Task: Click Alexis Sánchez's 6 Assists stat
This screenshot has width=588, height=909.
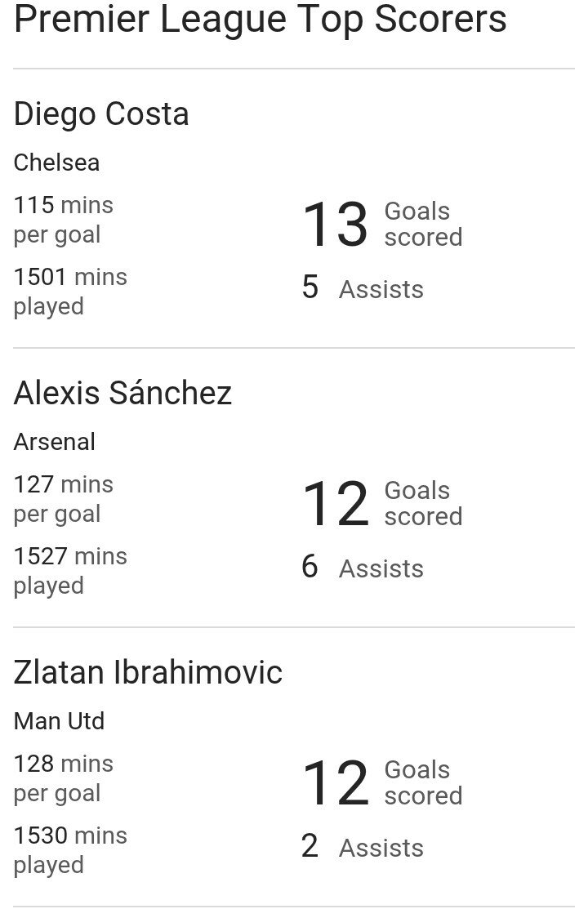Action: click(x=362, y=568)
